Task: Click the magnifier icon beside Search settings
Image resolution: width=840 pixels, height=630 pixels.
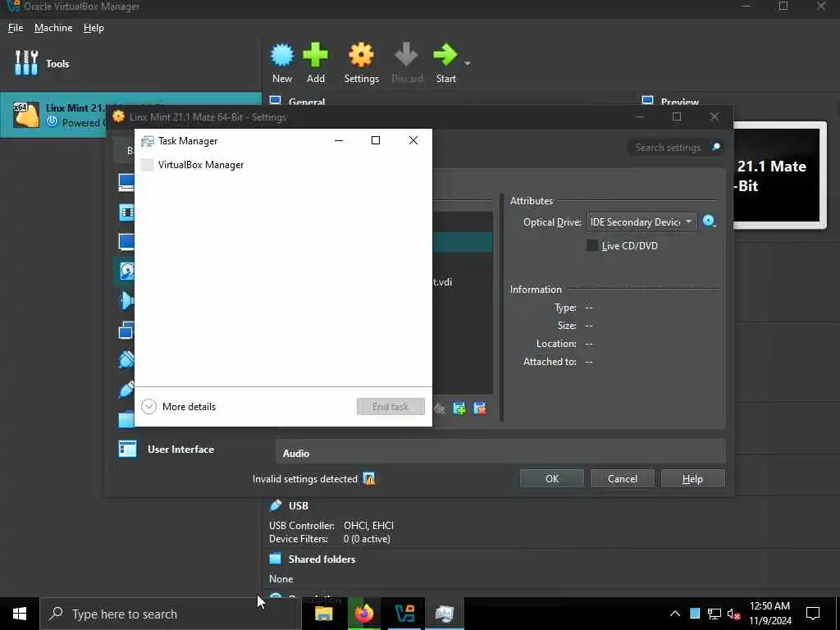Action: click(x=715, y=147)
